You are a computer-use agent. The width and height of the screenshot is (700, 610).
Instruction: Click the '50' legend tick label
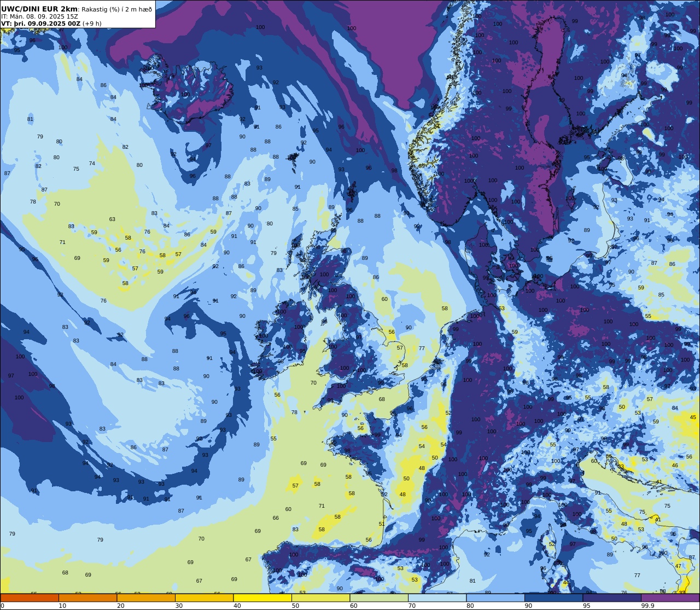[295, 606]
